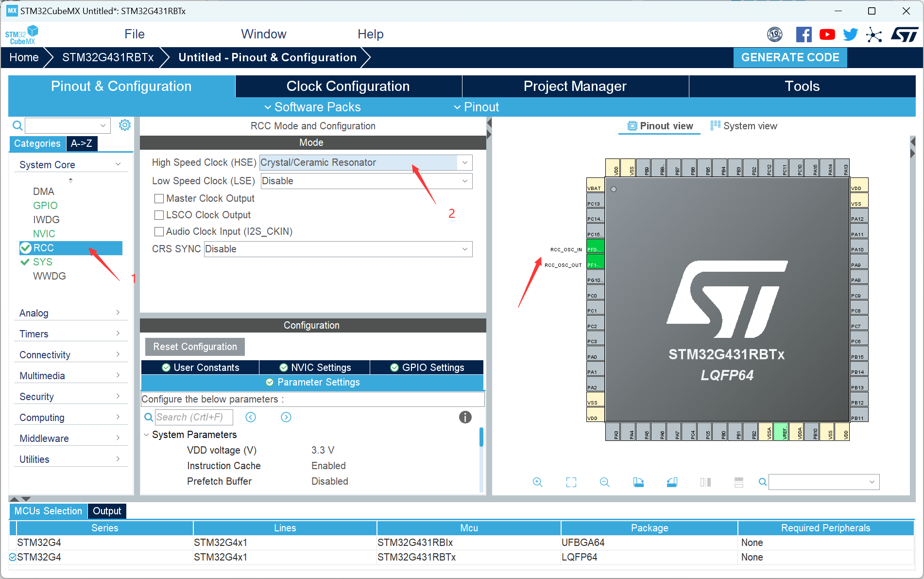This screenshot has width=924, height=579.
Task: Switch to the A->Z list tab
Action: coord(82,143)
